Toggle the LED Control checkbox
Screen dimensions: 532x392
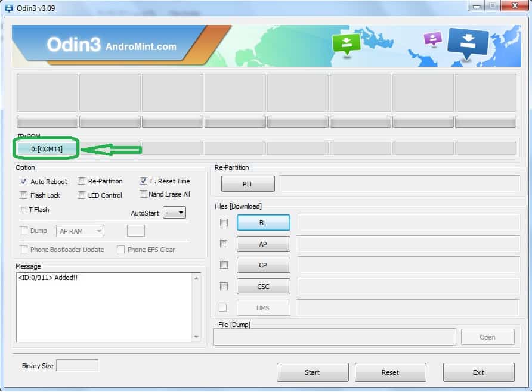point(82,195)
